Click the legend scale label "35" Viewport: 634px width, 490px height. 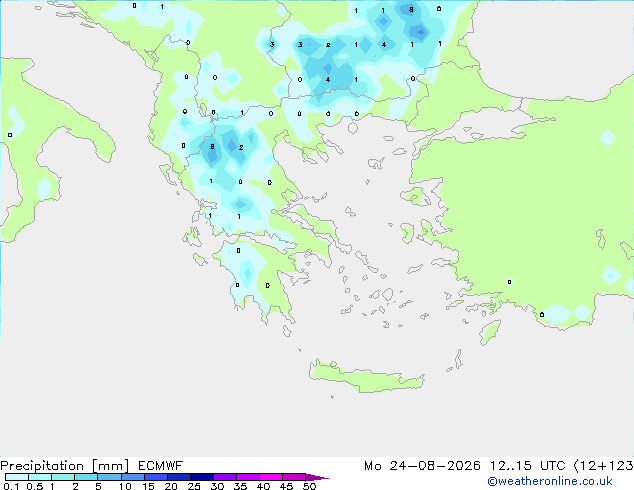pos(240,486)
